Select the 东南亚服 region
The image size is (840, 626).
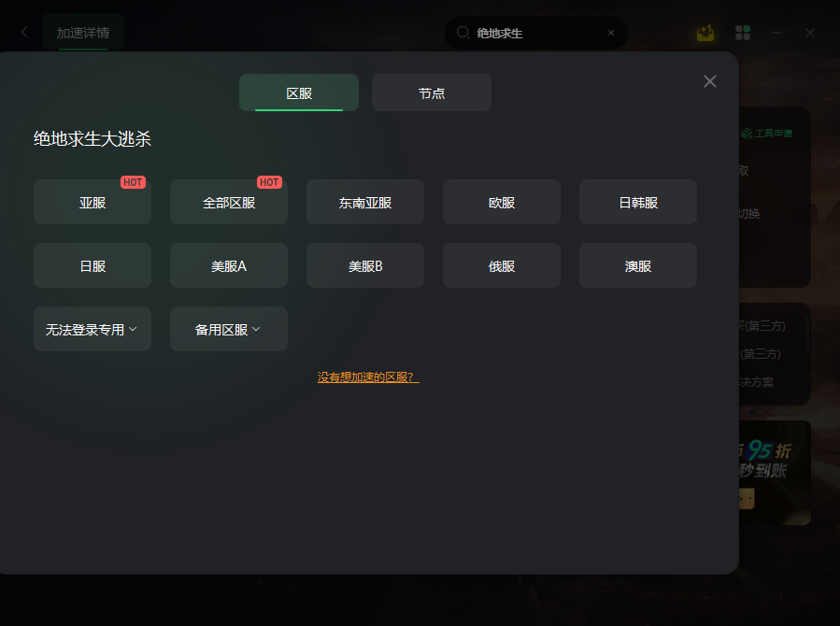tap(365, 203)
